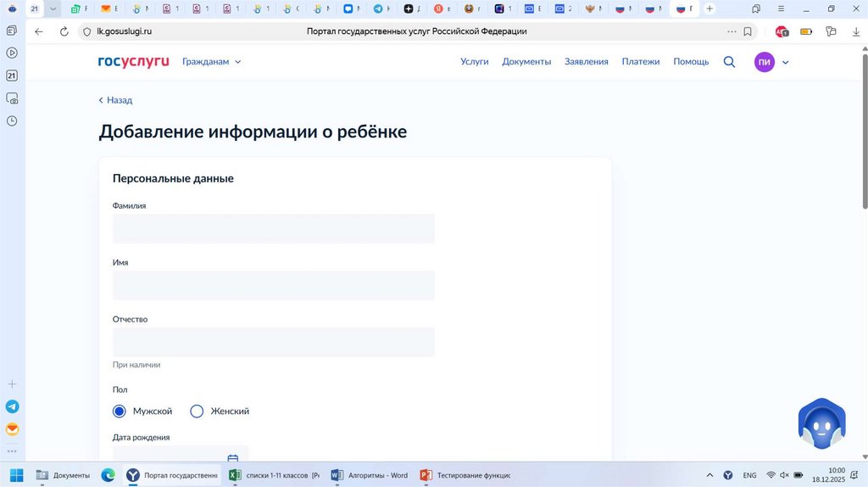Select the Женский gender option
The width and height of the screenshot is (868, 487).
coord(198,411)
